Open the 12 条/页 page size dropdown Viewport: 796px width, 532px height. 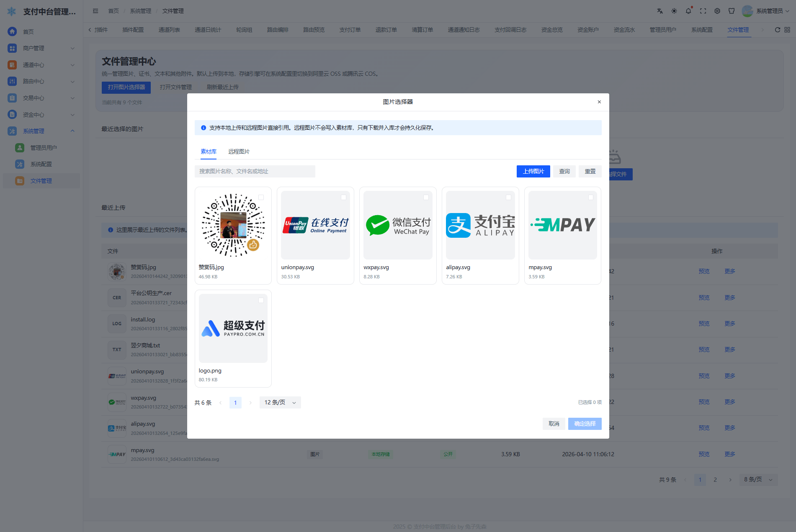click(280, 403)
